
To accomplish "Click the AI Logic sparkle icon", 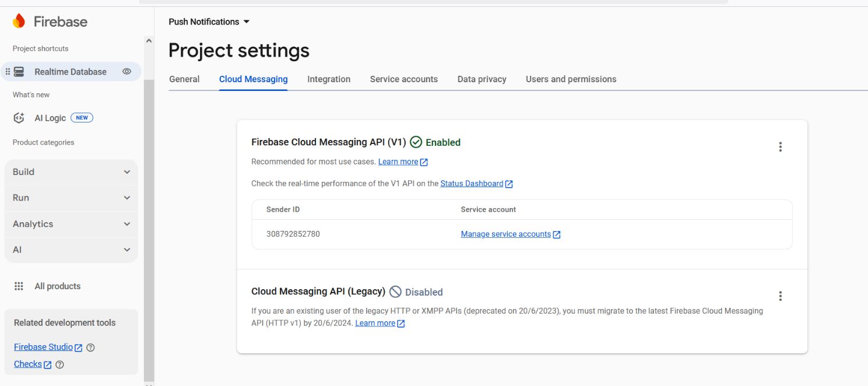I will coord(19,118).
